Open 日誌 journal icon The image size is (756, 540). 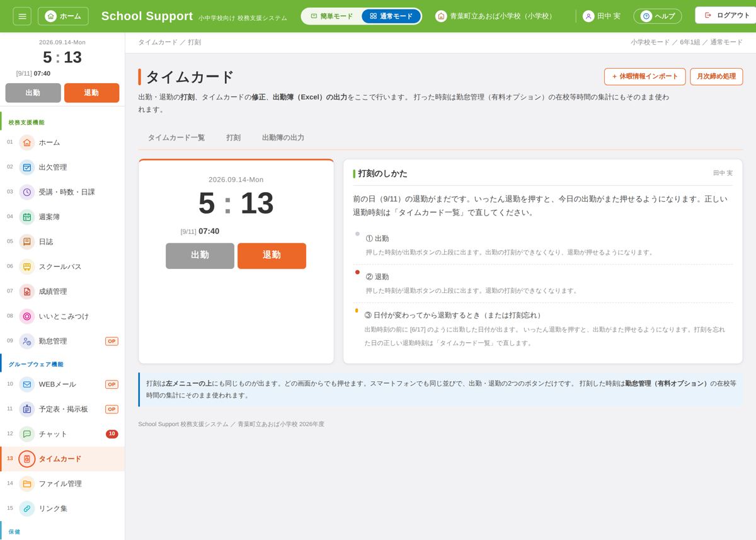tap(27, 241)
